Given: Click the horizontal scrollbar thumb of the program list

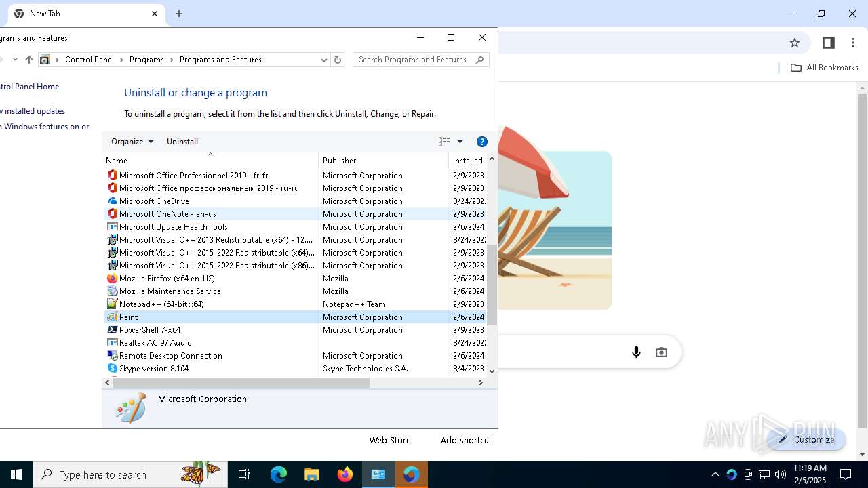Looking at the screenshot, I should (241, 382).
